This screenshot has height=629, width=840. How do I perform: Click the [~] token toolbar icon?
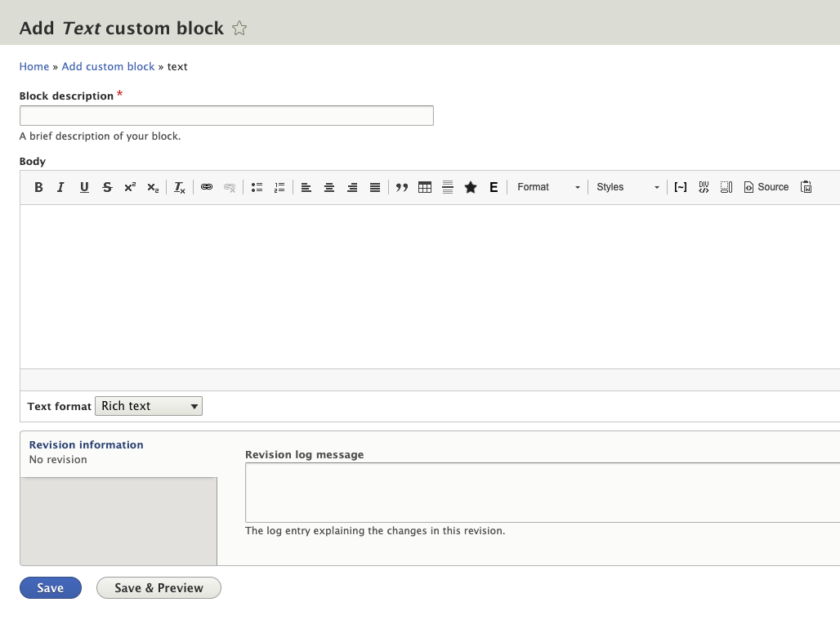681,187
